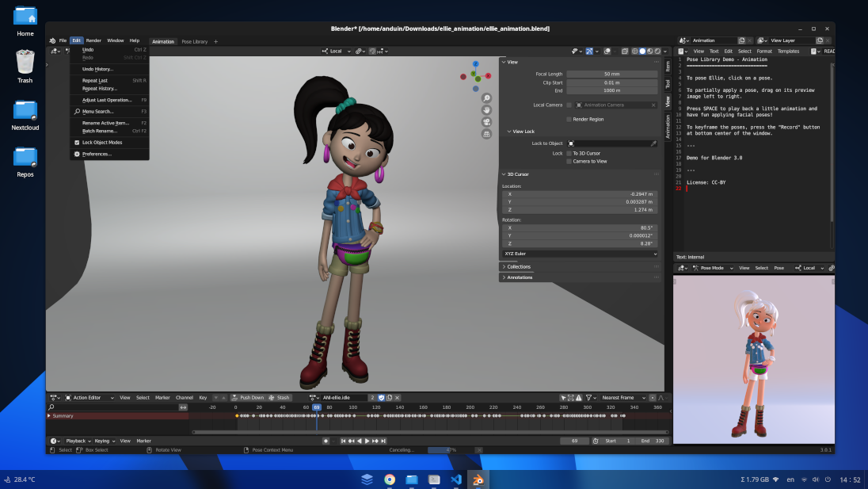
Task: Open Blender from the taskbar
Action: point(478,479)
